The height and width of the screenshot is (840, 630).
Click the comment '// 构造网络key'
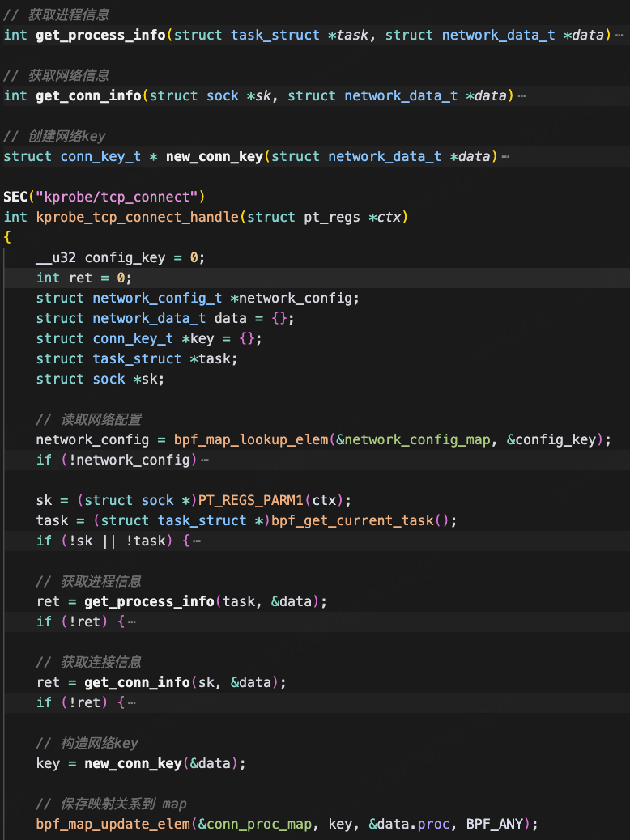pos(87,743)
